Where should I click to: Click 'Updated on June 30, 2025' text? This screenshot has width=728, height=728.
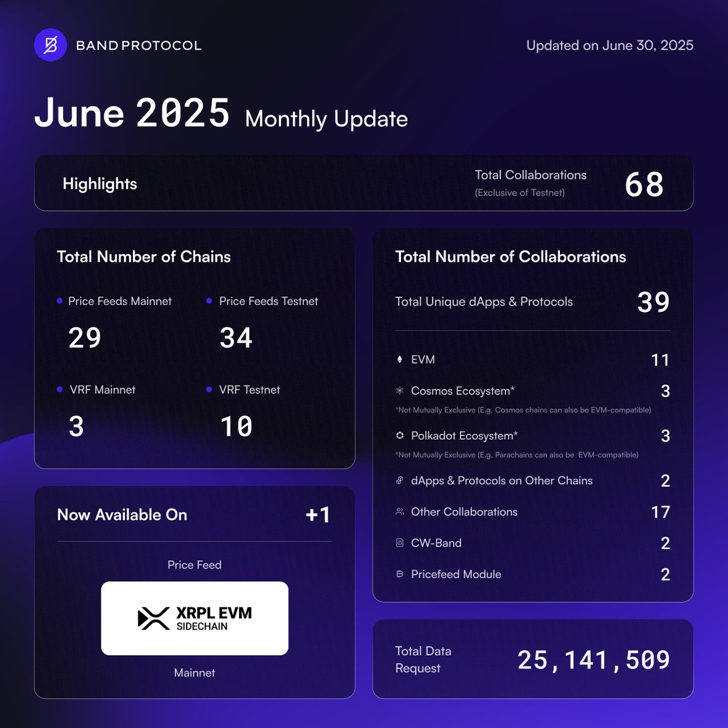point(610,45)
